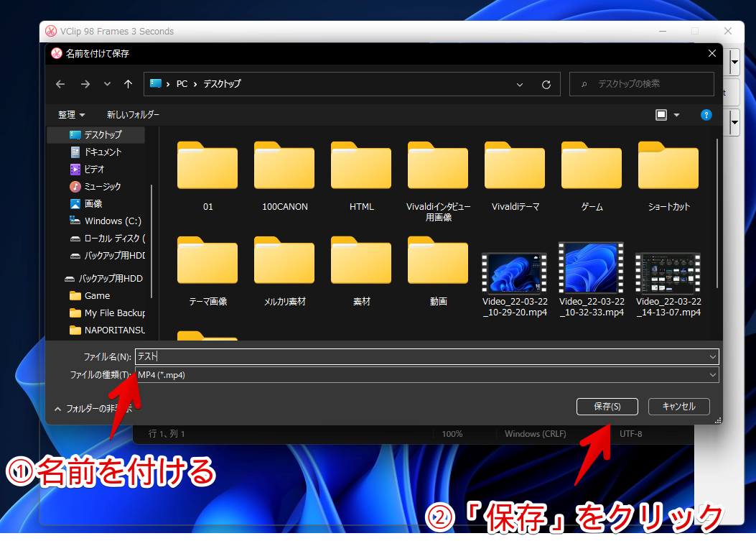Click the ファイル名 text field
756x541 pixels.
[421, 356]
